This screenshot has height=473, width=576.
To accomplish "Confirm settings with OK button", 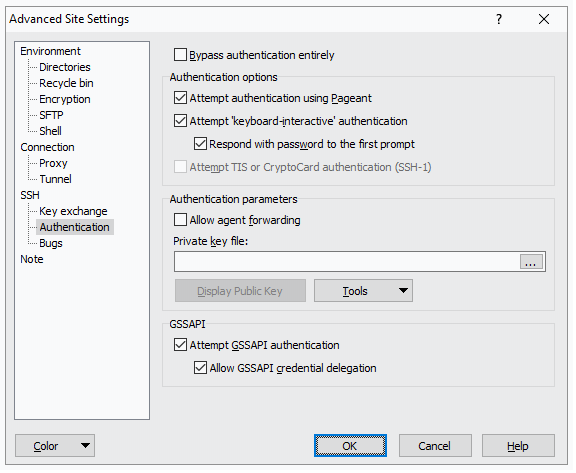I will tap(350, 446).
